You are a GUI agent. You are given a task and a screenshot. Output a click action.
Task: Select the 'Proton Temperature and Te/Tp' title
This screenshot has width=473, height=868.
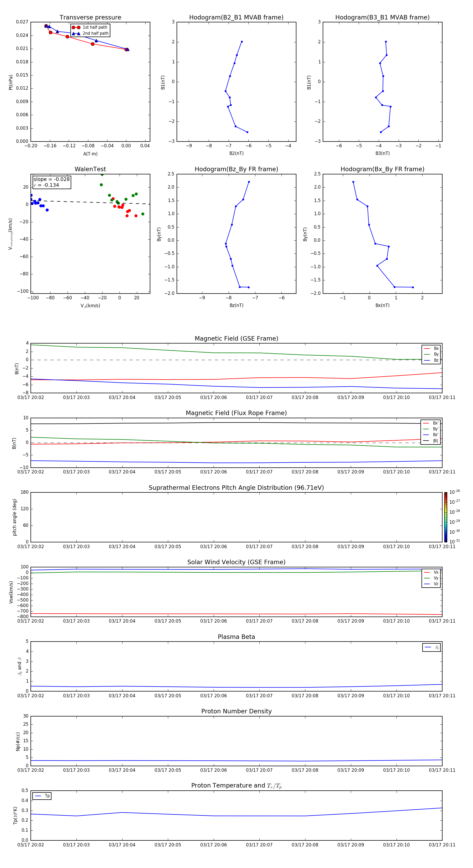tap(236, 786)
